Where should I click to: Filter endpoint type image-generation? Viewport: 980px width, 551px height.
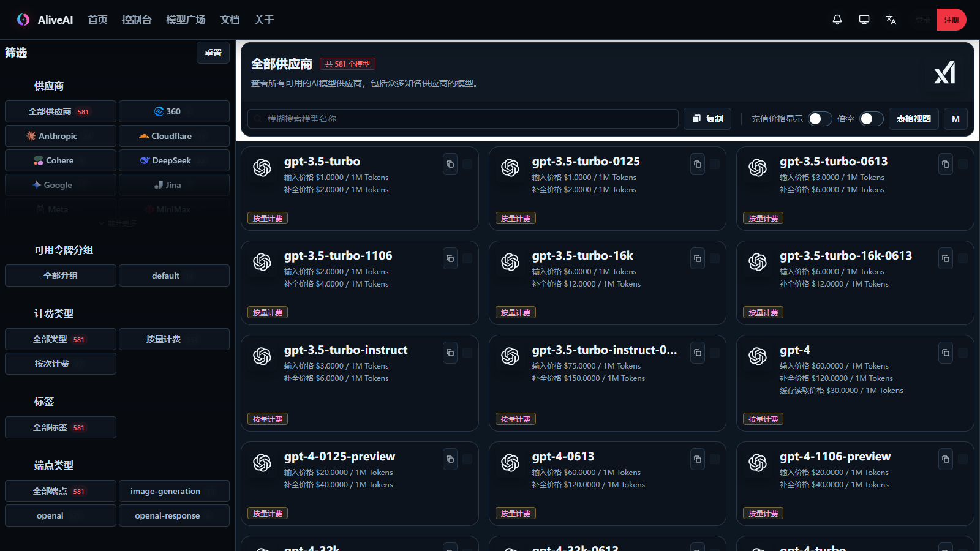click(x=174, y=491)
